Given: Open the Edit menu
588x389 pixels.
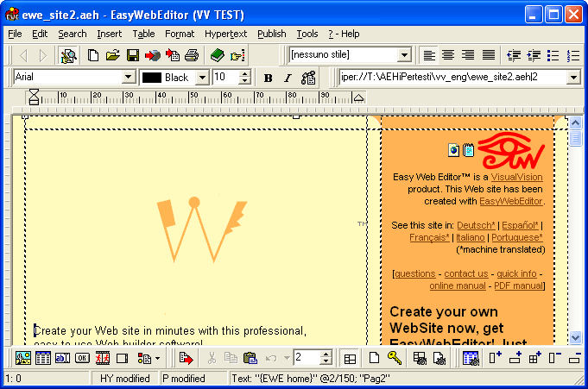Looking at the screenshot, I should [40, 35].
